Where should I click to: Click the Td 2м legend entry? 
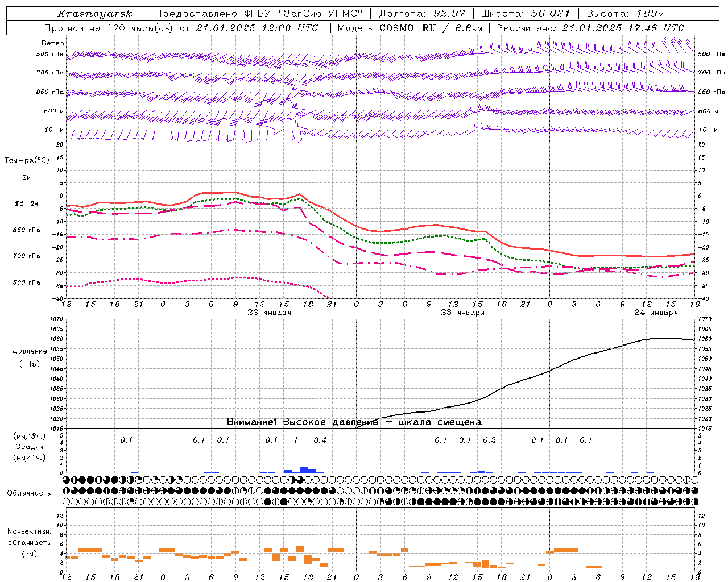(27, 203)
